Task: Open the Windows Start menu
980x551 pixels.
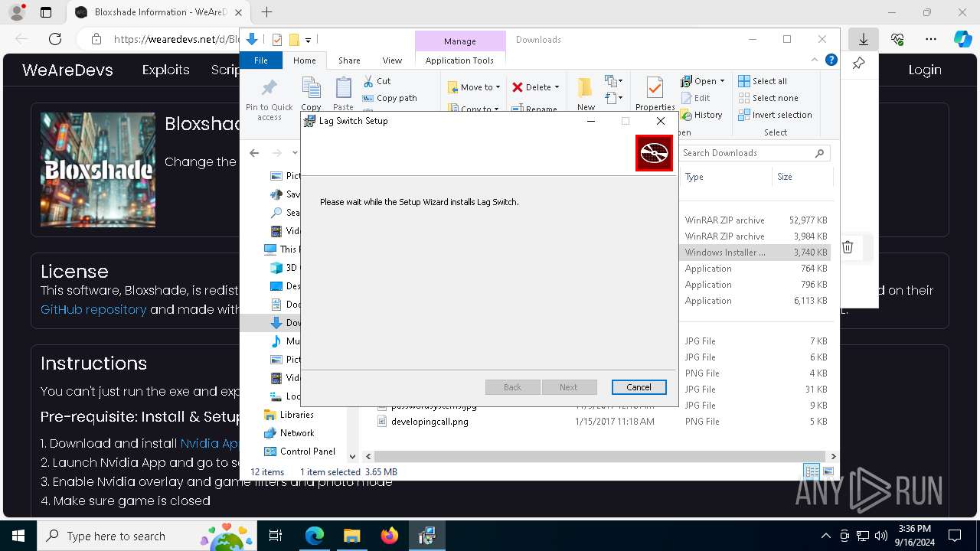Action: pyautogui.click(x=18, y=536)
